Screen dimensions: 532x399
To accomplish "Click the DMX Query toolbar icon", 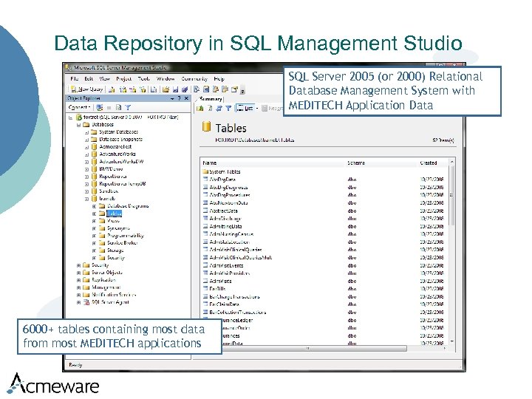I will (x=133, y=89).
